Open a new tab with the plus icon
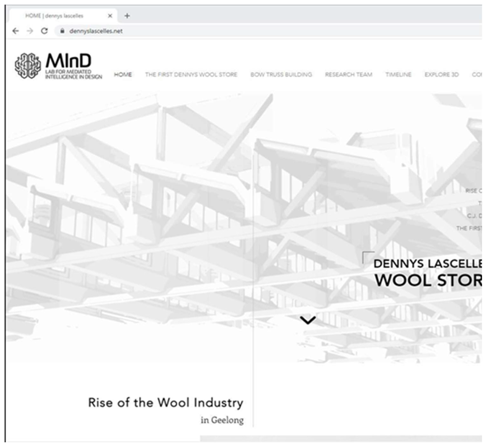Screen dimensions: 488x448 (127, 16)
